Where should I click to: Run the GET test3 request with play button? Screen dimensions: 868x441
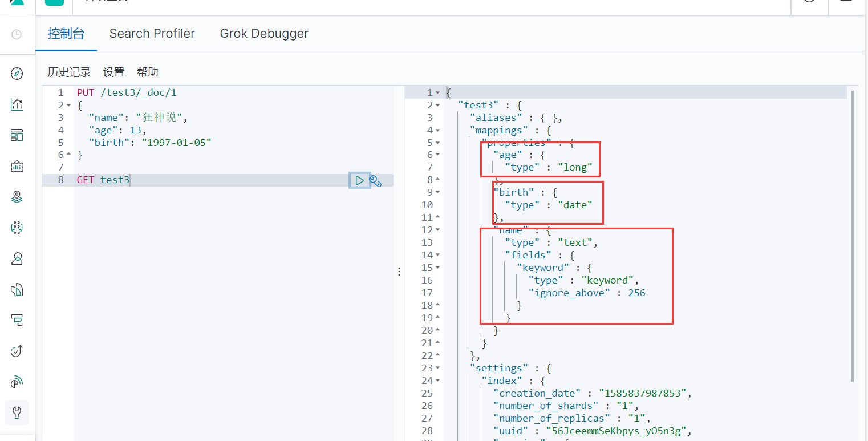pos(359,180)
